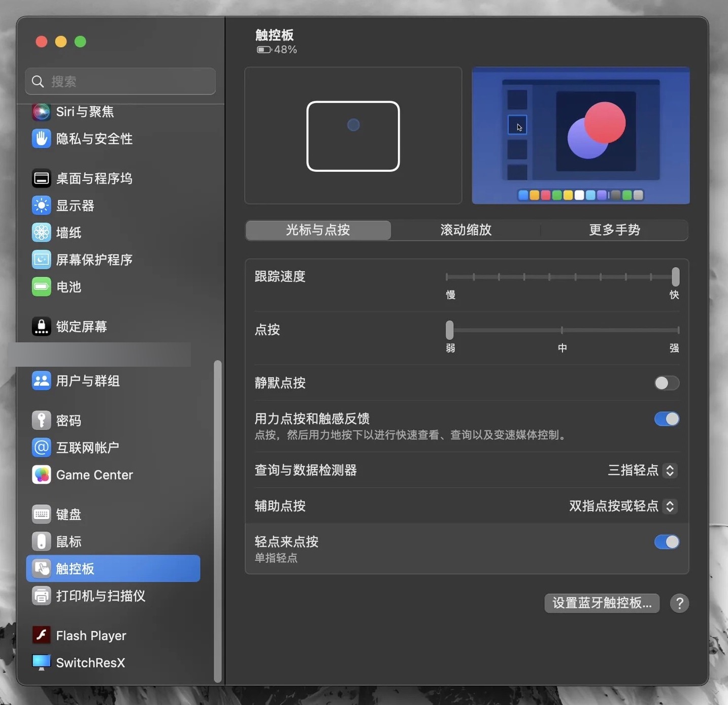
Task: Turn off 轻点来点按 (tap to click)
Action: click(x=667, y=542)
